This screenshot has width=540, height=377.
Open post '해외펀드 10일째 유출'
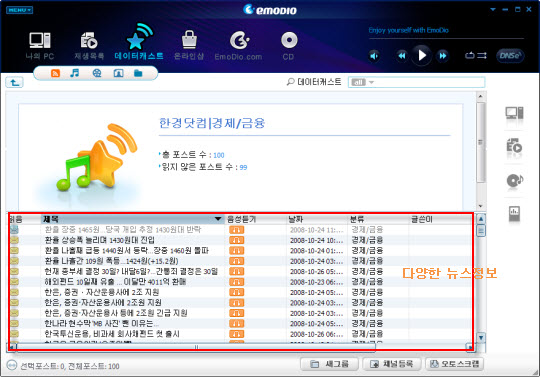(115, 282)
